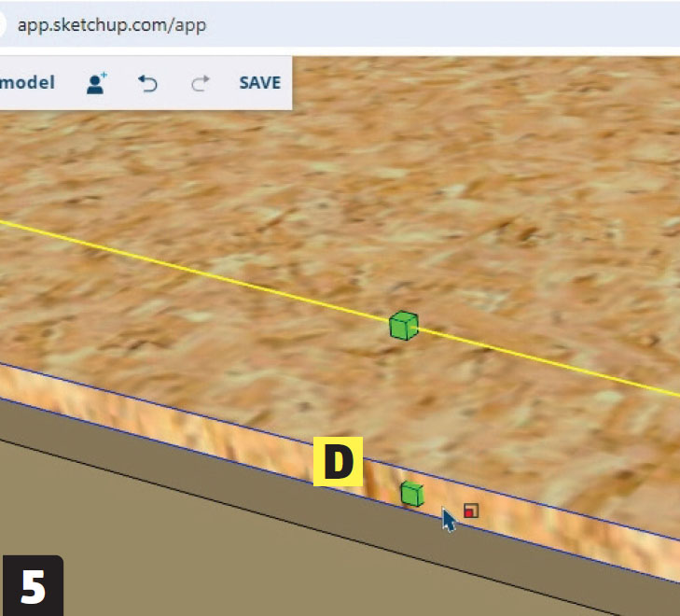Select the green cube on board edge

[412, 494]
